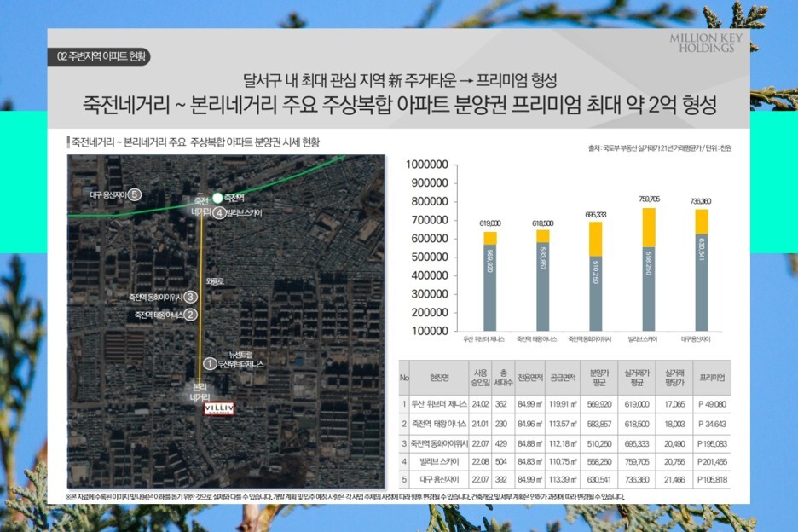Click the '119.91 ㎡' supply area cell
The width and height of the screenshot is (798, 532).
(x=563, y=404)
